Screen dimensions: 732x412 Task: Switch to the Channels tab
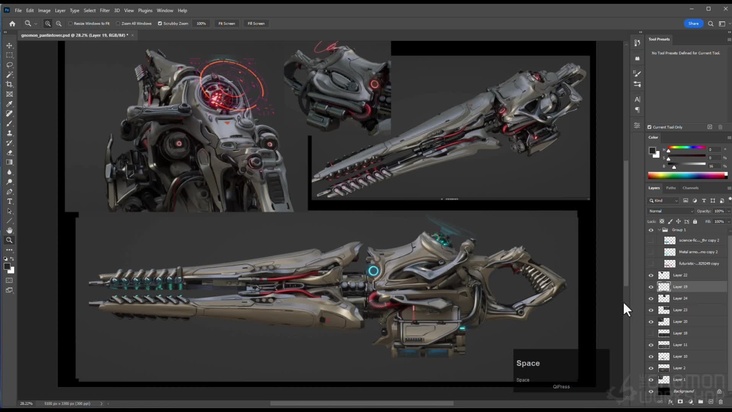[690, 188]
